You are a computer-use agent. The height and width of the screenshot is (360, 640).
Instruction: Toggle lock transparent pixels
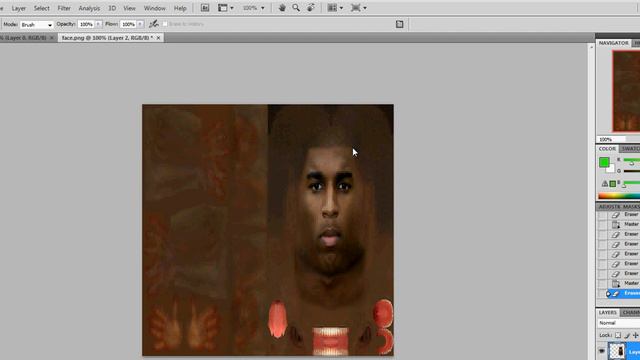tap(618, 335)
